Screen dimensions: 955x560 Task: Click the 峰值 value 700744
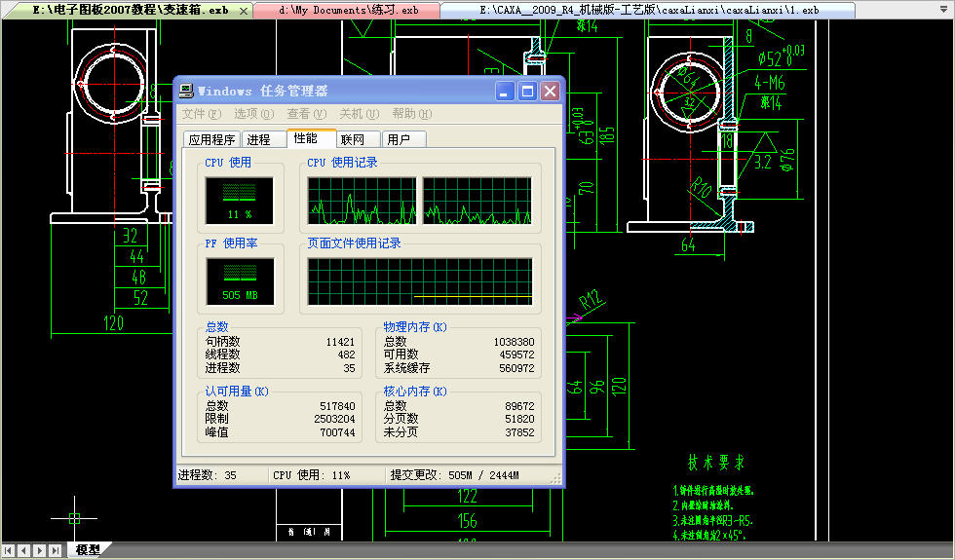pyautogui.click(x=337, y=432)
